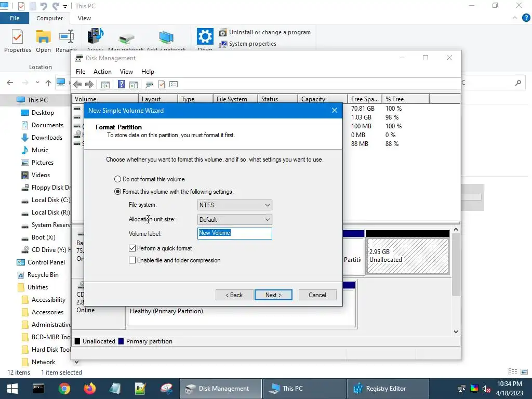The image size is (532, 399).
Task: Open Disk Management File menu
Action: pos(81,72)
